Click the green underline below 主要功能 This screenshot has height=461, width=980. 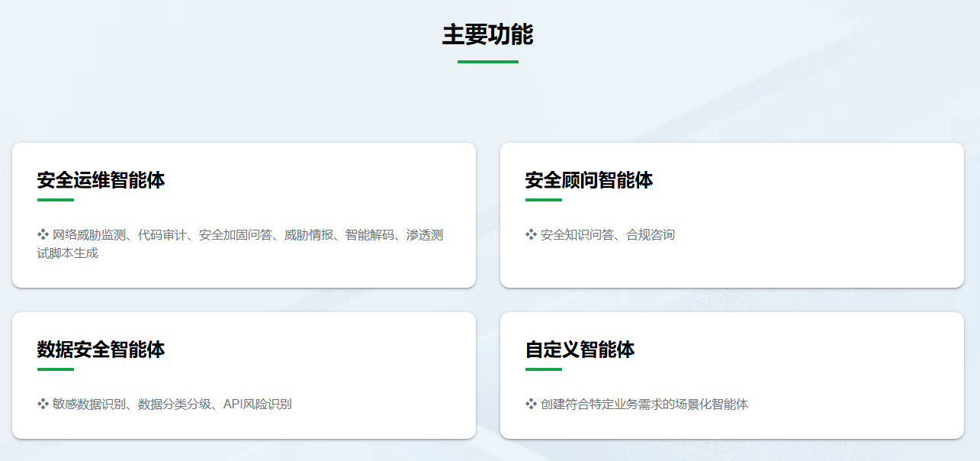pos(487,62)
